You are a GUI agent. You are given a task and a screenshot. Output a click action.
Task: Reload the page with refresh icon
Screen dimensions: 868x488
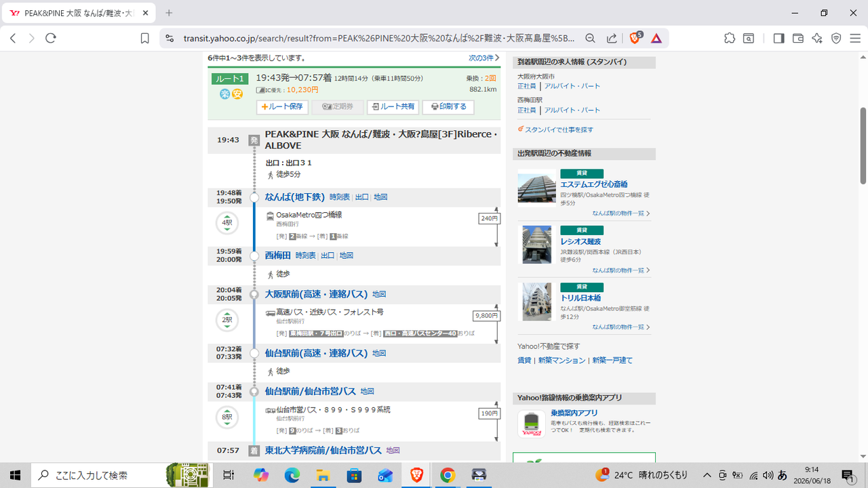click(50, 39)
